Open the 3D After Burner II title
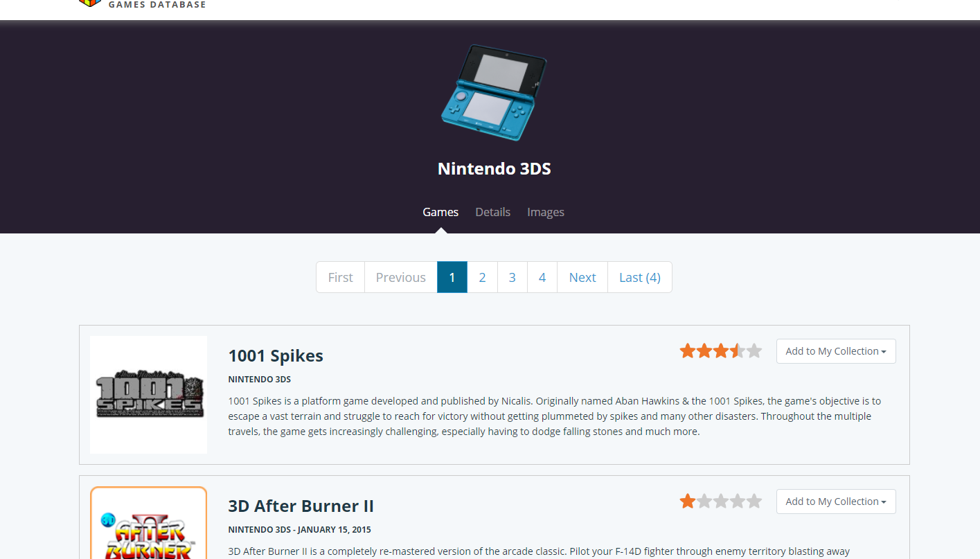980x559 pixels. pyautogui.click(x=301, y=506)
